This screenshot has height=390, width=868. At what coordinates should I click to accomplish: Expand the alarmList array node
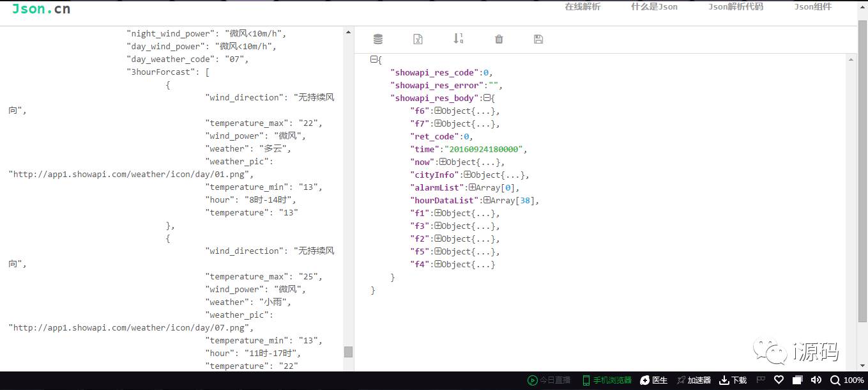point(472,187)
